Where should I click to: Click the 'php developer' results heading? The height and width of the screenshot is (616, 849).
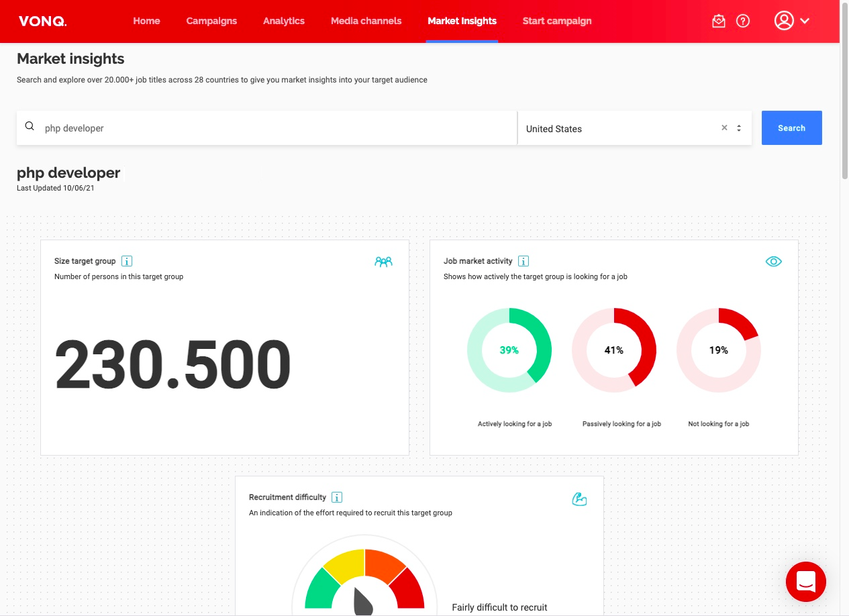tap(68, 173)
